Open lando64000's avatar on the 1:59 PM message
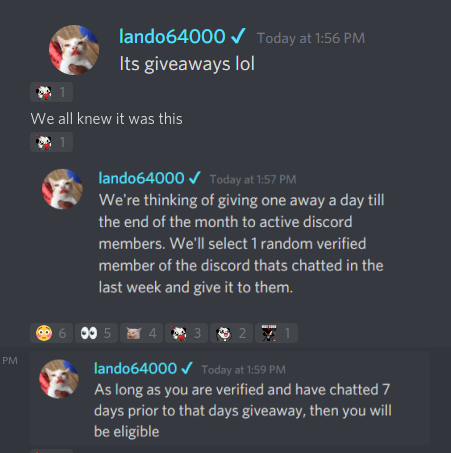The height and width of the screenshot is (453, 451). [59, 379]
